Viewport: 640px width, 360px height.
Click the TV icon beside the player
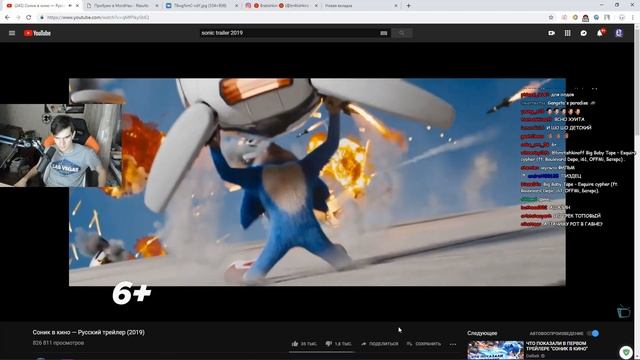[x=624, y=311]
